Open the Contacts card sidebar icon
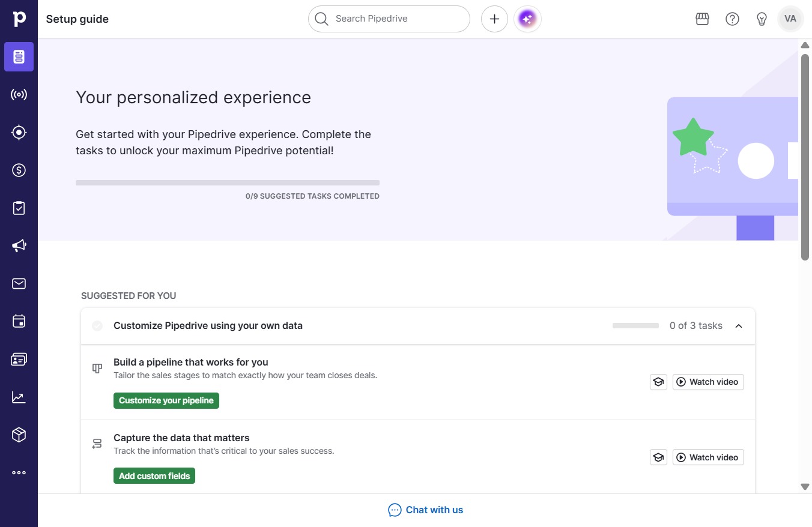812x527 pixels. click(19, 359)
